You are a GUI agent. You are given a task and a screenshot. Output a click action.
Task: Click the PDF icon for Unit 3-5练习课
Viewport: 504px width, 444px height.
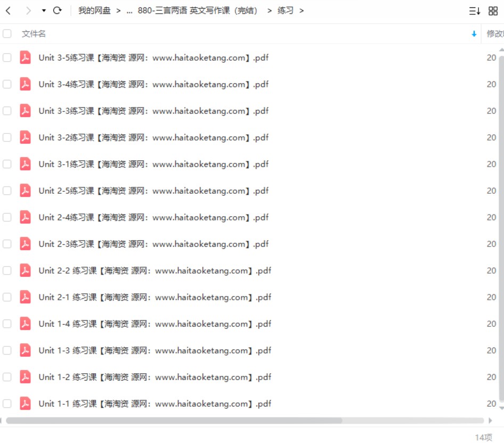coord(25,58)
